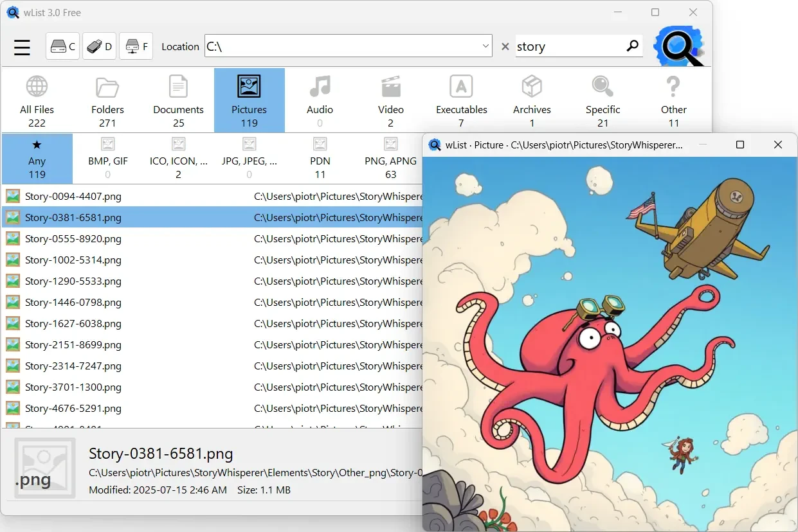Viewport: 798px width, 532px height.
Task: Select file Story-0555-8920.png
Action: (212, 238)
